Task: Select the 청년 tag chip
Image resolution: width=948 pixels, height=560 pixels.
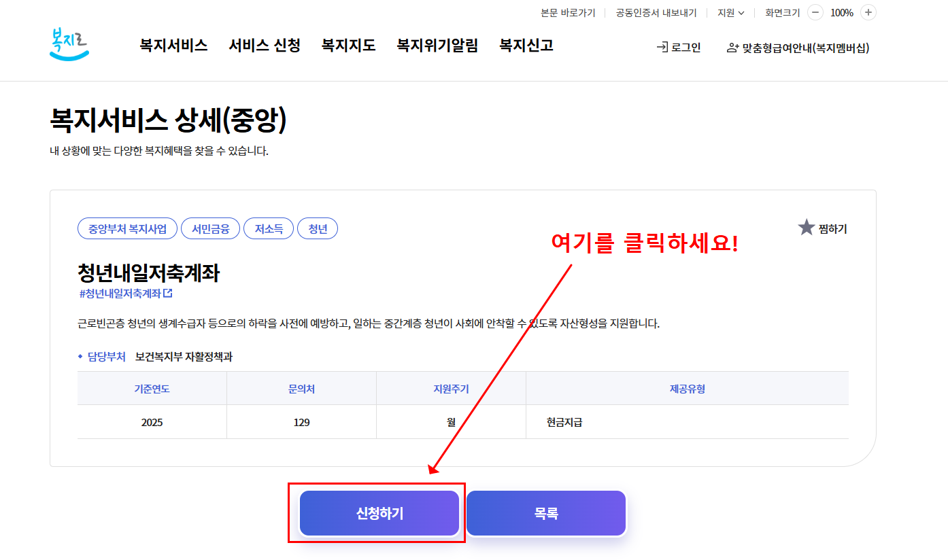Action: (x=317, y=228)
